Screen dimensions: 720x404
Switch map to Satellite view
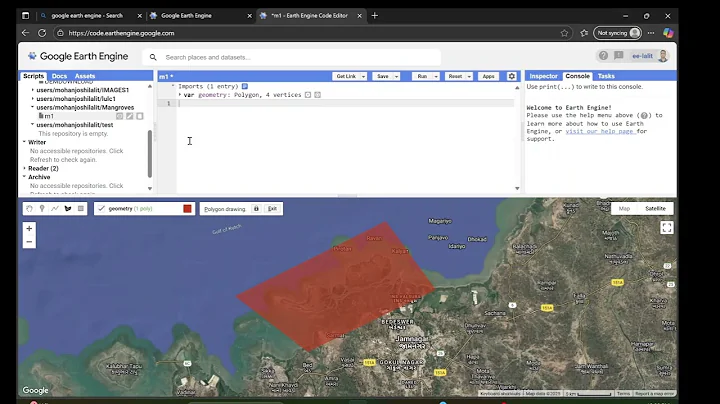click(x=655, y=208)
